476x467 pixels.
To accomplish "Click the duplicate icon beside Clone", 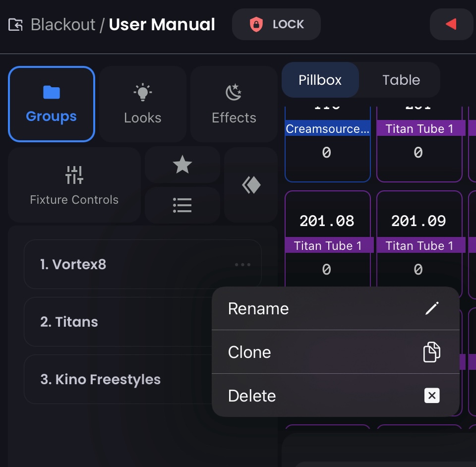I will tap(431, 351).
